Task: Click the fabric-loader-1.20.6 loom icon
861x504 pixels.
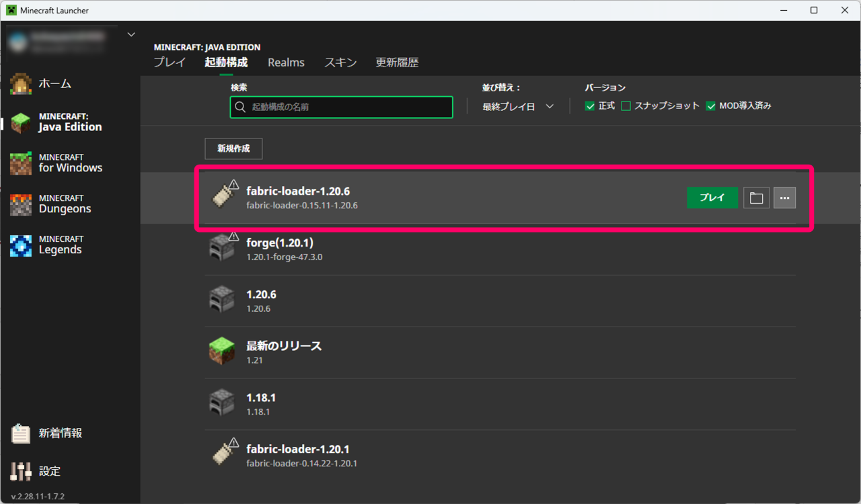Action: pos(222,198)
